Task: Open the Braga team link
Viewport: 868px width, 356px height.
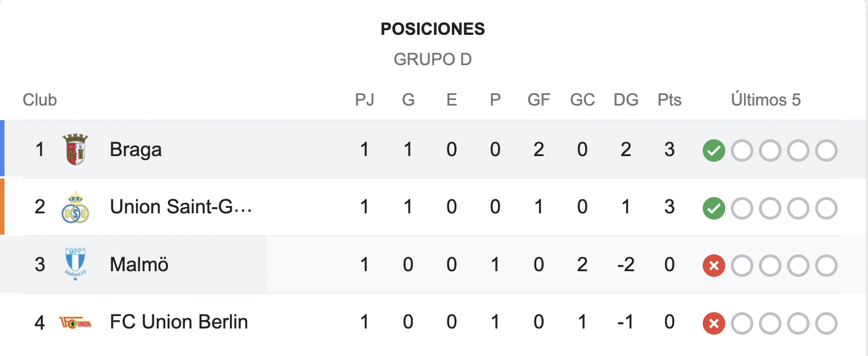Action: (136, 150)
